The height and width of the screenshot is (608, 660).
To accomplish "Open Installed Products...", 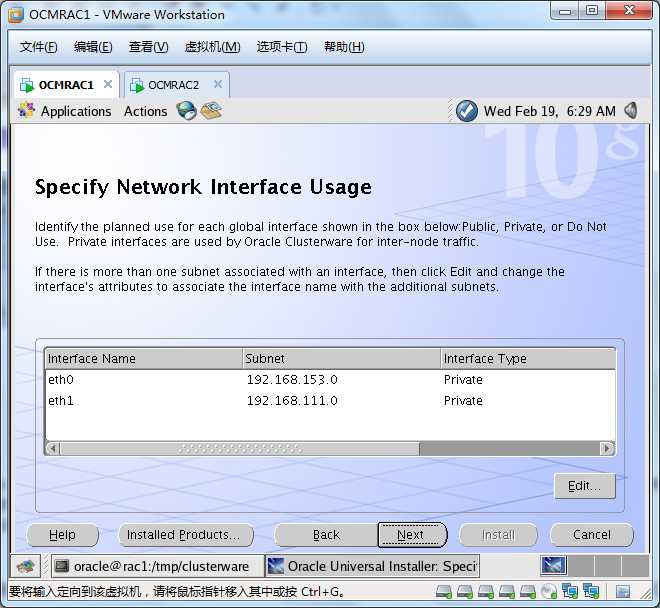I will pyautogui.click(x=186, y=535).
